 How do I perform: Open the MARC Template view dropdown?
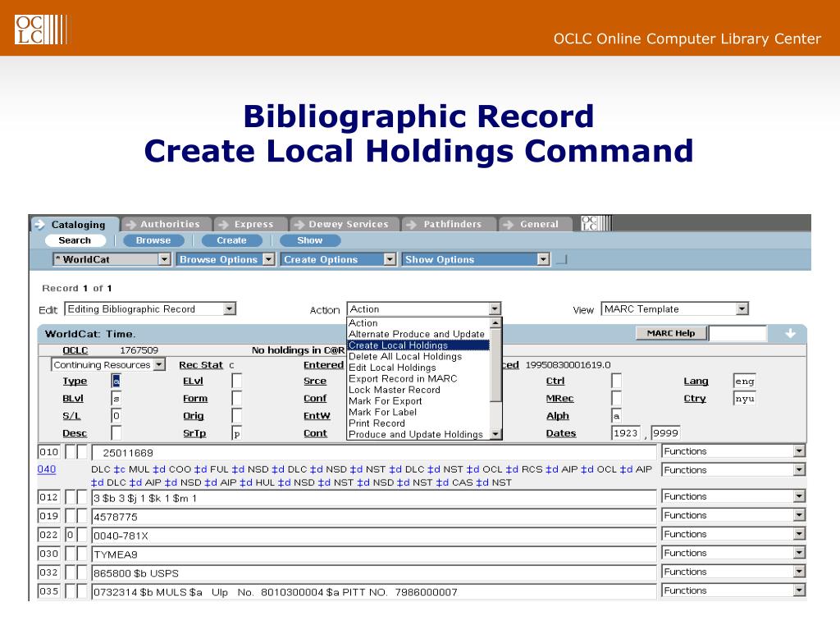click(674, 309)
